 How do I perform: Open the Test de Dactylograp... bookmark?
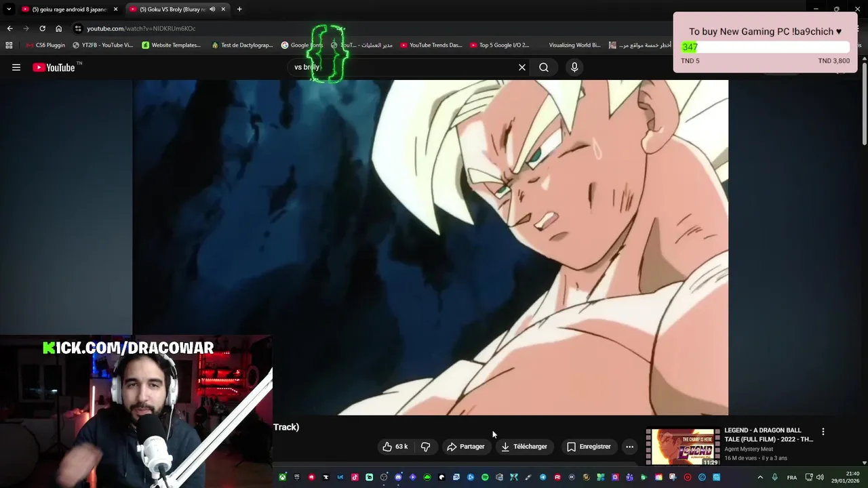242,45
